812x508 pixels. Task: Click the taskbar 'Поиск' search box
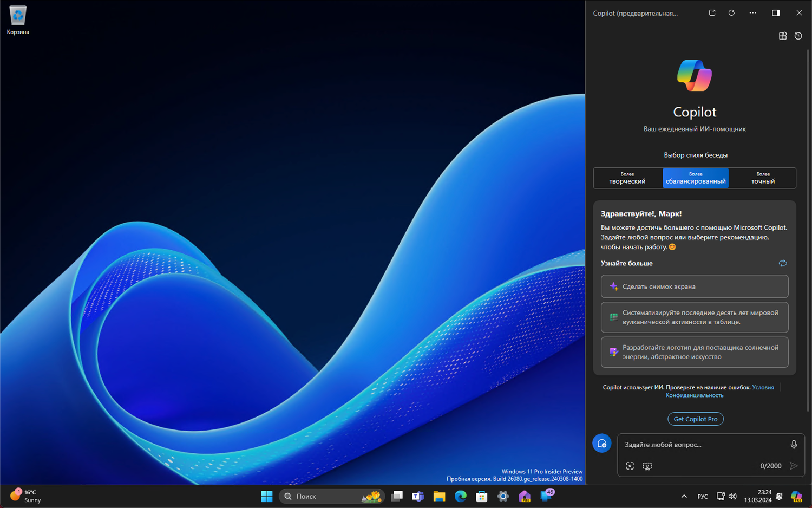332,496
